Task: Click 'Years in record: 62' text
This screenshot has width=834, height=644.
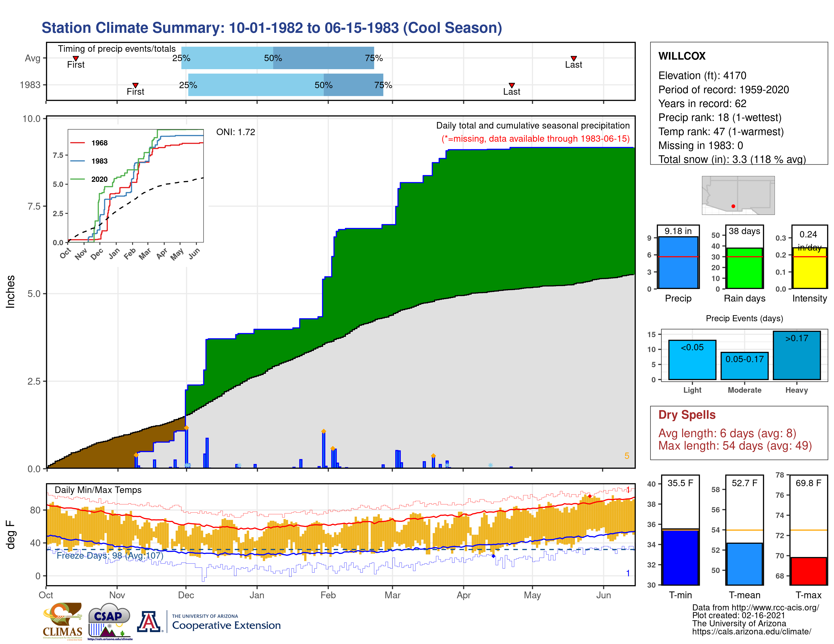Action: tap(702, 103)
